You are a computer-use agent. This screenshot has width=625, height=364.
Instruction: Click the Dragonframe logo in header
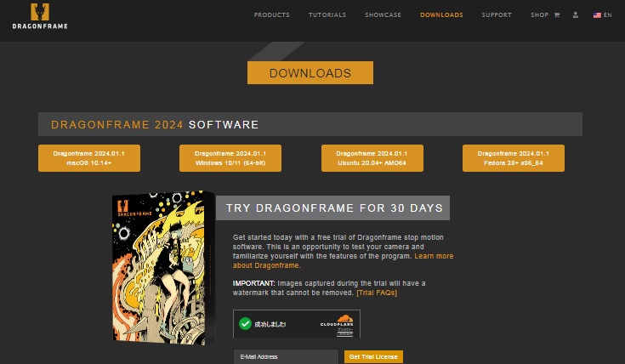click(40, 16)
